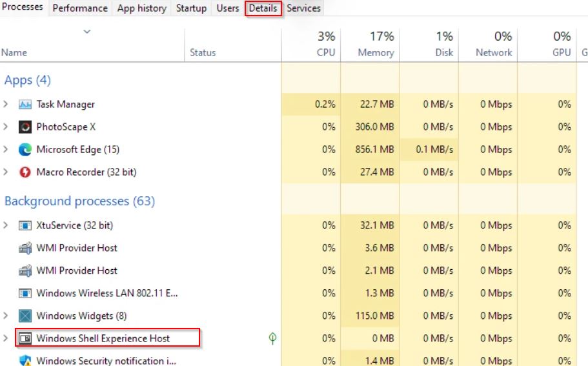
Task: Switch to the Processes tab
Action: click(x=23, y=7)
